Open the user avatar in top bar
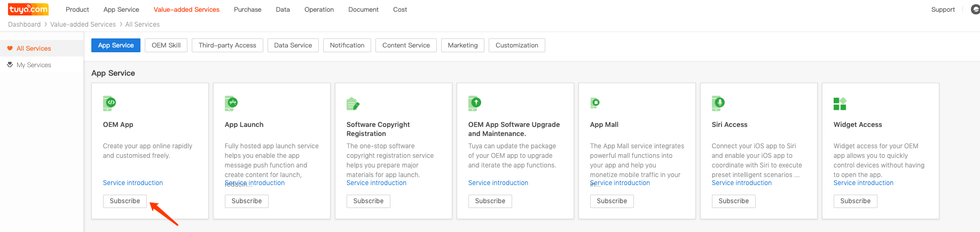 click(975, 10)
